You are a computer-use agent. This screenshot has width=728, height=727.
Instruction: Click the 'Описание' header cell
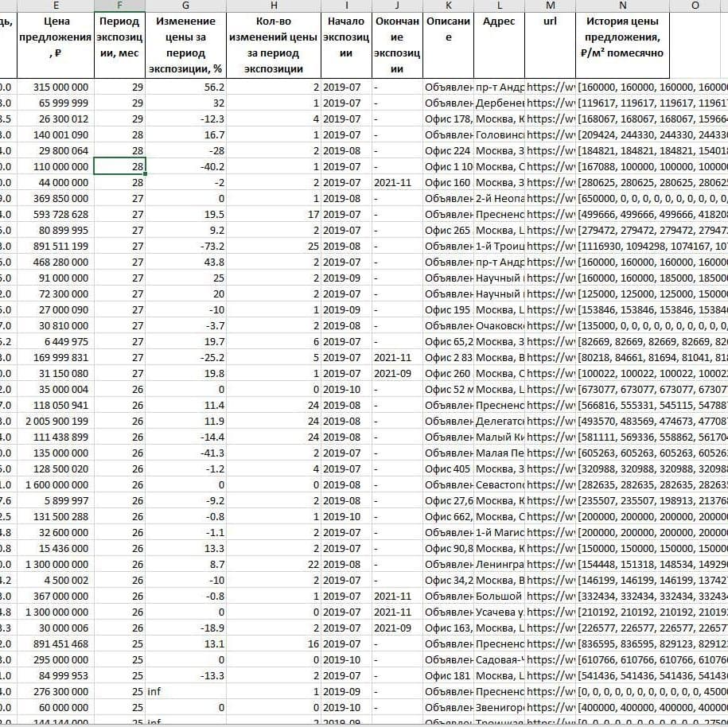[x=449, y=45]
